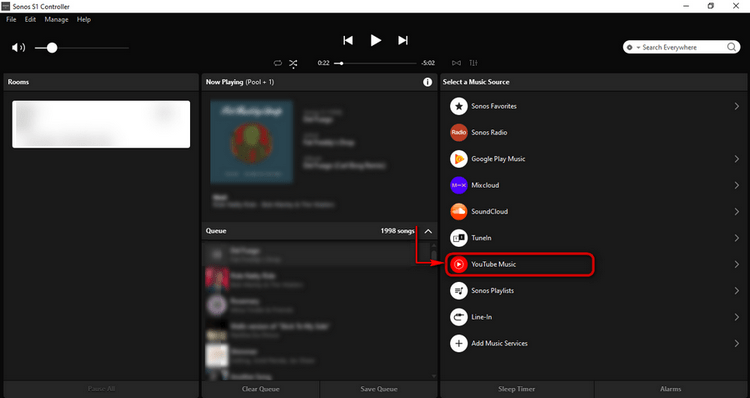The image size is (750, 398).
Task: Expand Sonos Favorites chevron
Action: 737,106
